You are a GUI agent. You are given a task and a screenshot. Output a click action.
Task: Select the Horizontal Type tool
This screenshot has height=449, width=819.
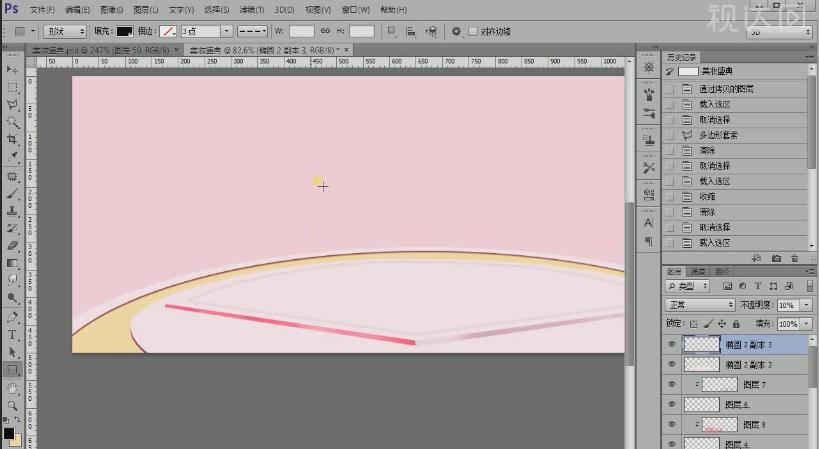click(x=12, y=334)
